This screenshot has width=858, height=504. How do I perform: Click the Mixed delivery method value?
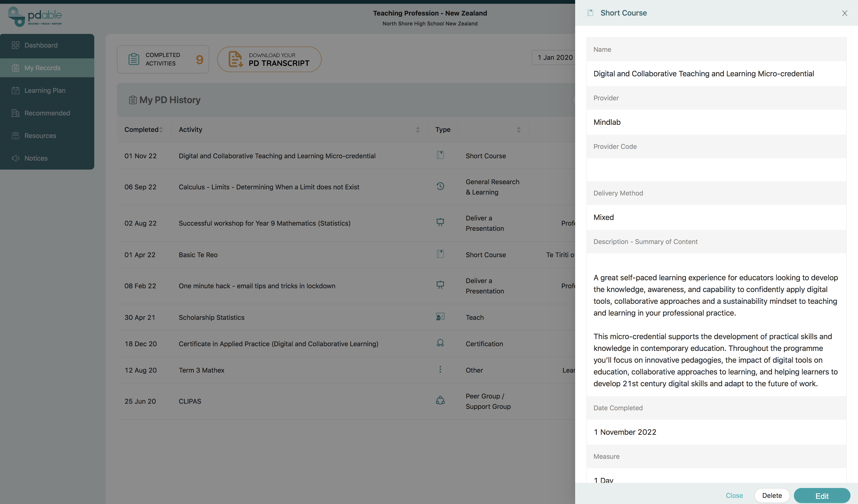[x=603, y=217]
